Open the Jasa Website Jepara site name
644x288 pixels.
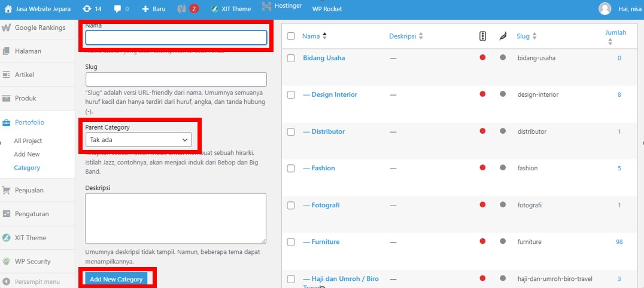click(43, 8)
